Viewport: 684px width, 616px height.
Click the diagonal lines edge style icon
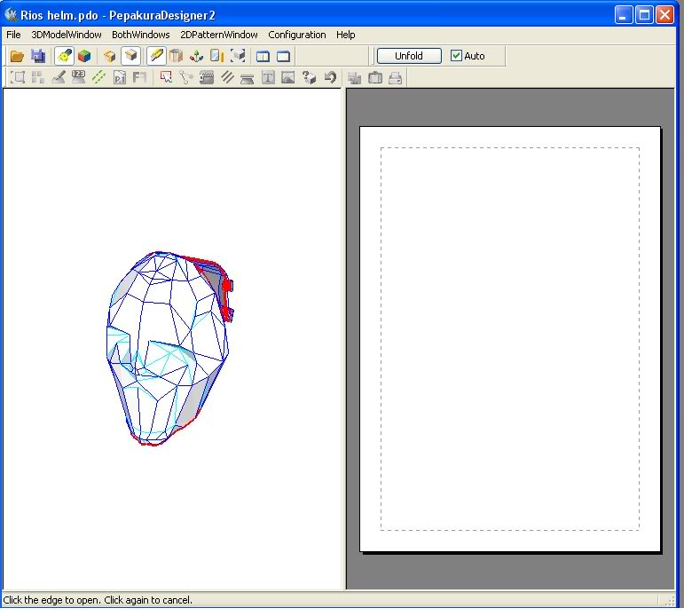click(227, 78)
